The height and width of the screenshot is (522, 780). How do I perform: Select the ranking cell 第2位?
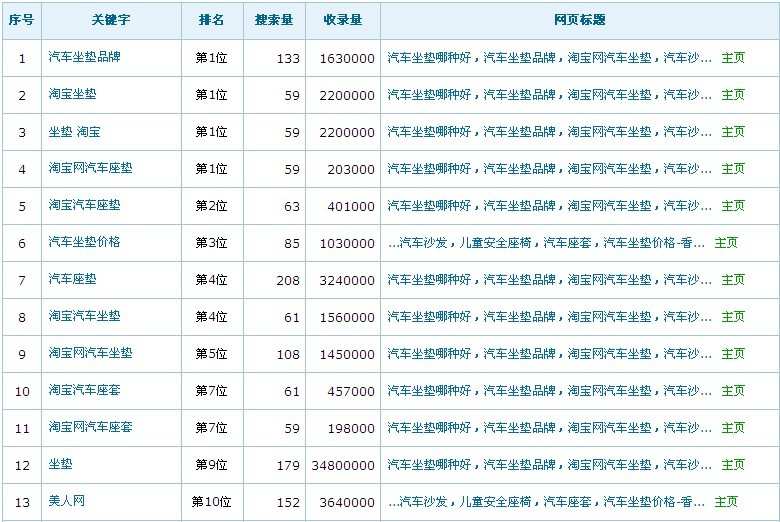click(x=211, y=206)
